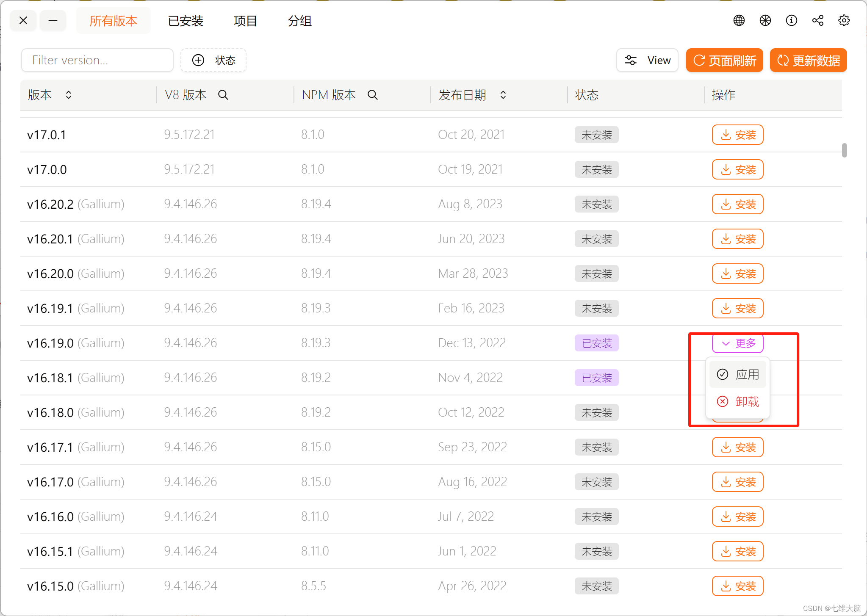Click the 更新数据 button
The height and width of the screenshot is (616, 867).
pos(808,60)
